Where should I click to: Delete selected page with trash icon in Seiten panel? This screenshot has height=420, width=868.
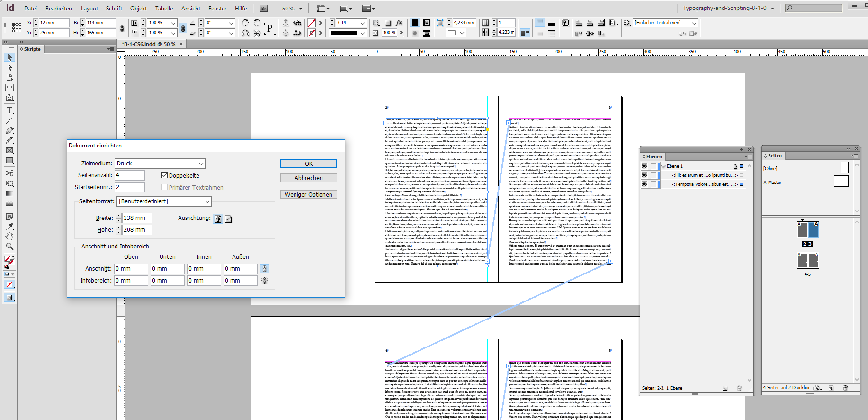coord(845,388)
